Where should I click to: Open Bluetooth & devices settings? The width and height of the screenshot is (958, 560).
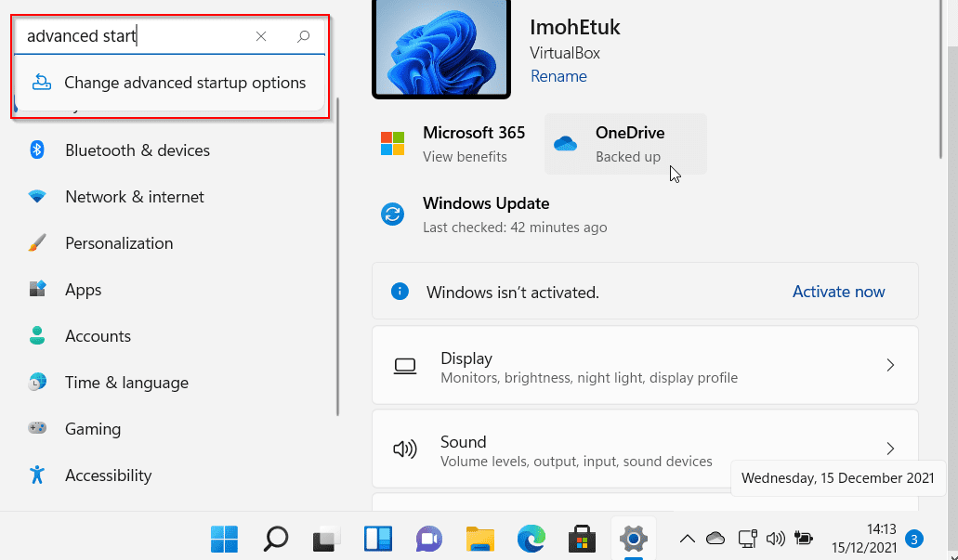pos(138,150)
